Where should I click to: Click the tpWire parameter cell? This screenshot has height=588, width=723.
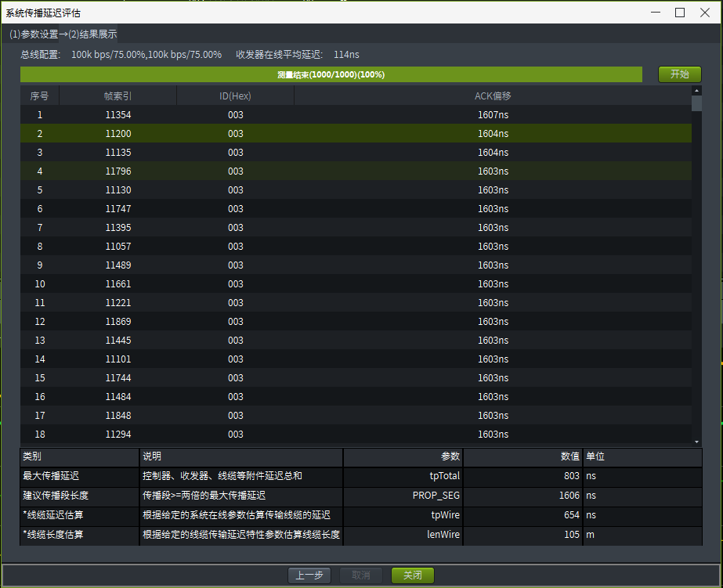click(x=403, y=515)
